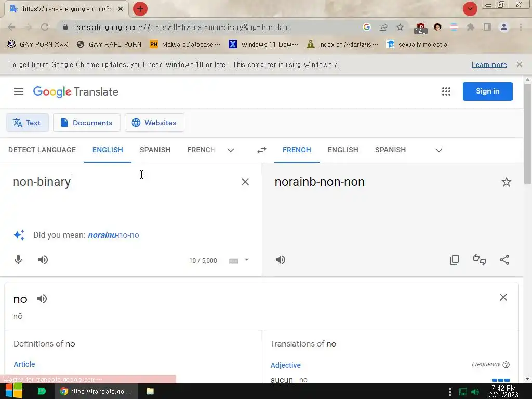
Task: Open the Chrome three-dot menu
Action: pos(521,27)
